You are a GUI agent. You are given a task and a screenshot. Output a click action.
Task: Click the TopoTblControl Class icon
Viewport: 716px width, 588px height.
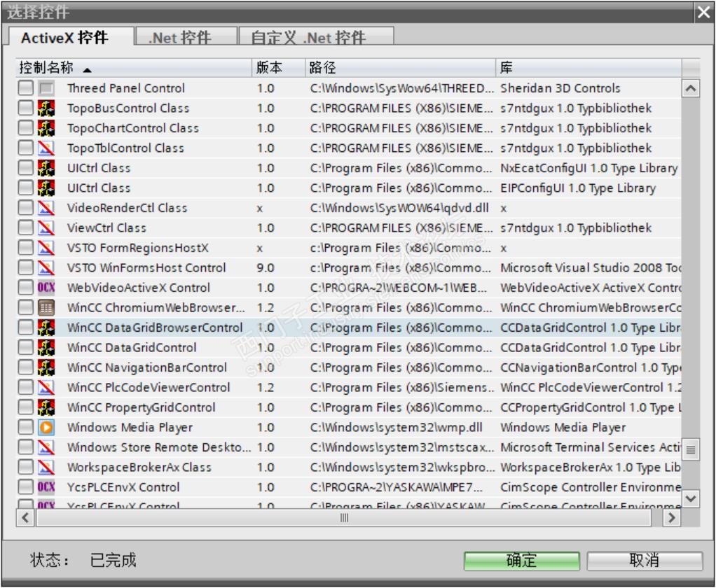46,148
